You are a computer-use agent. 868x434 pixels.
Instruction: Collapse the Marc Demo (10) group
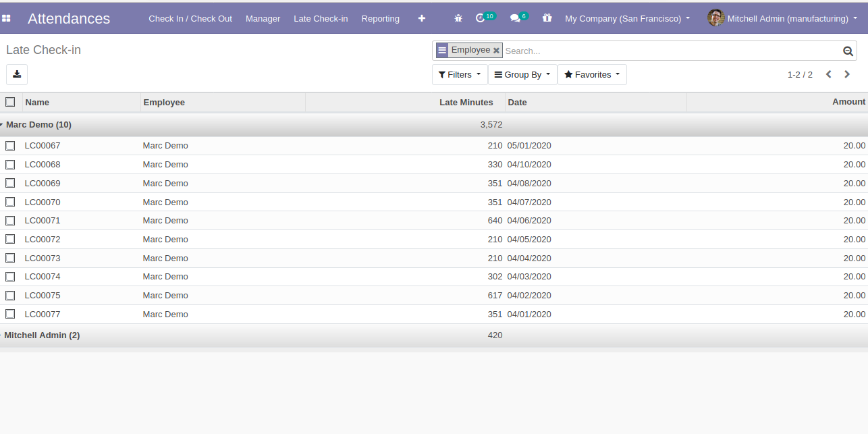tap(37, 125)
